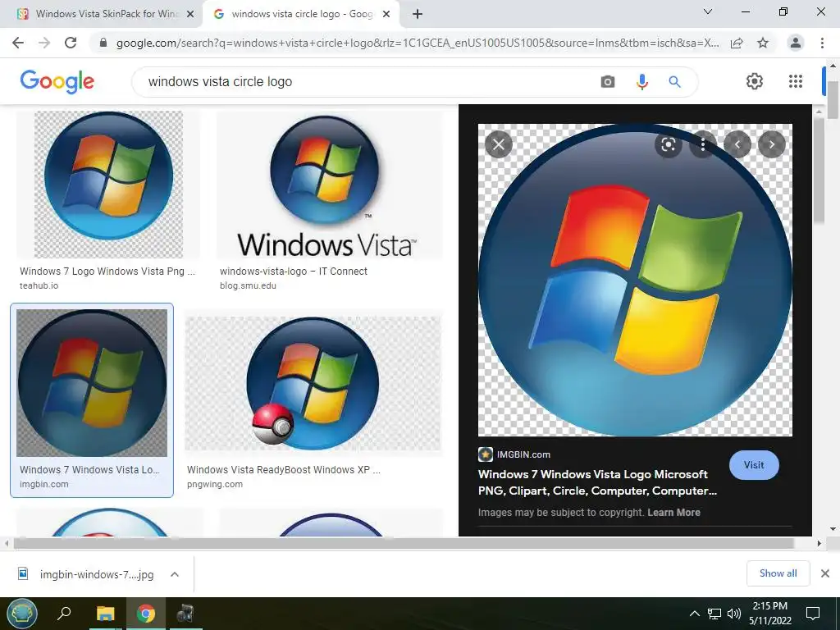This screenshot has width=840, height=630.
Task: Dismiss the downloads bar
Action: point(825,573)
